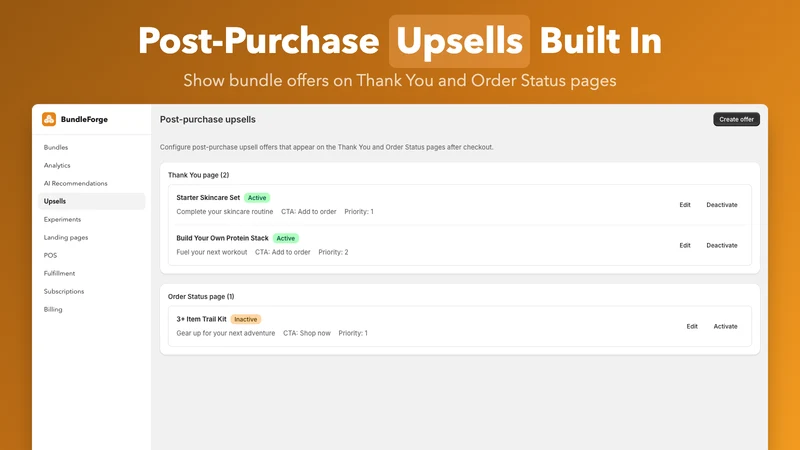Open the Billing page
The image size is (800, 450).
click(x=53, y=309)
